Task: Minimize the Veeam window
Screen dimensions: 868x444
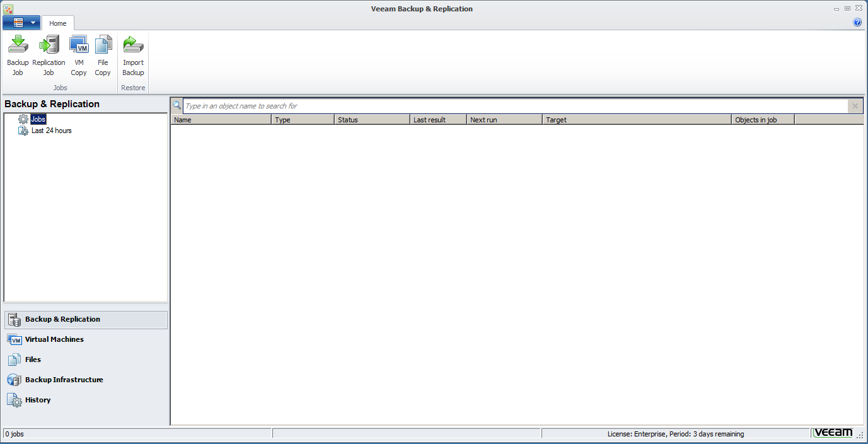Action: [x=836, y=9]
